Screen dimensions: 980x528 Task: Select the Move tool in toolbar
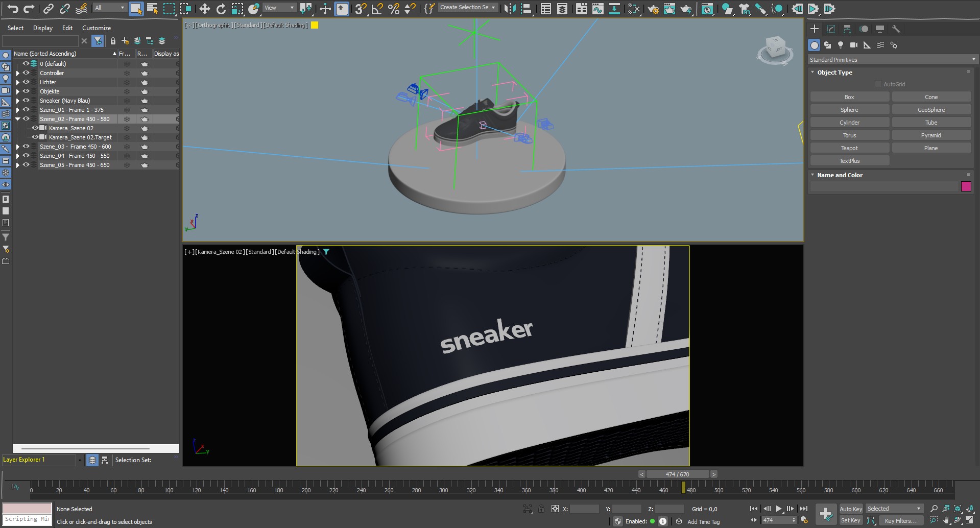(204, 8)
